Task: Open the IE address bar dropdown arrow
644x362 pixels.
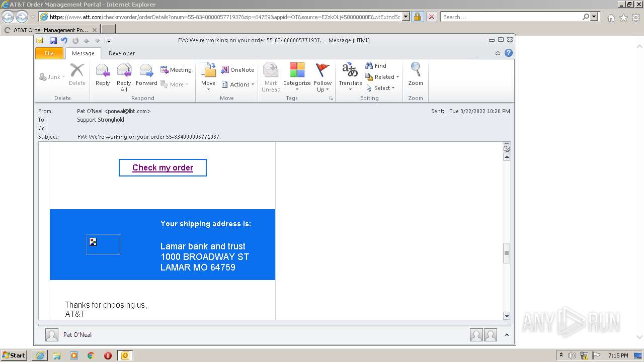Action: (406, 17)
